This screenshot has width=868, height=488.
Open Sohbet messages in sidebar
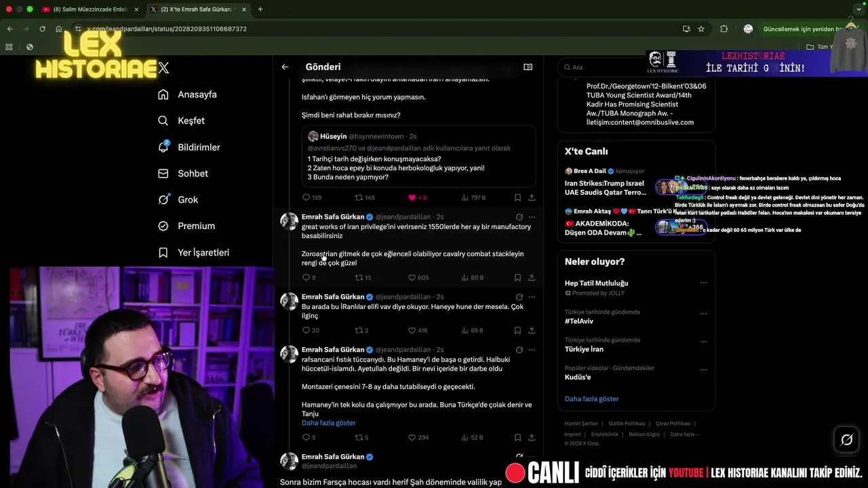point(182,174)
